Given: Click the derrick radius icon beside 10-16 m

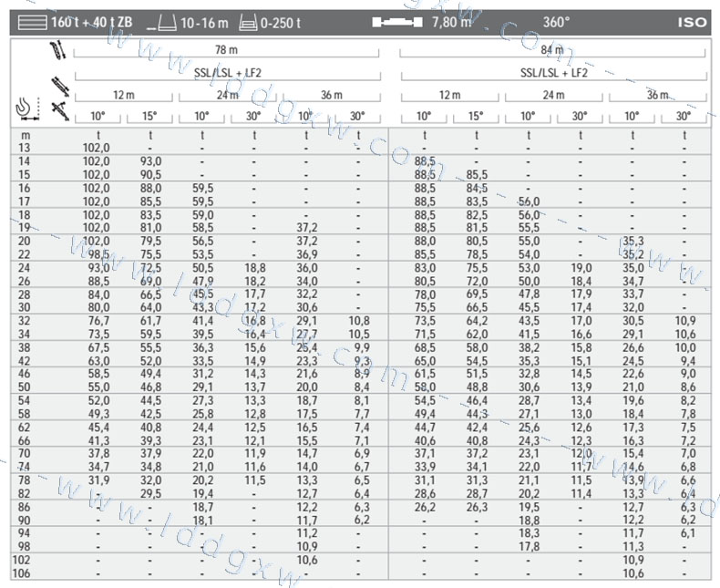Looking at the screenshot, I should point(161,23).
